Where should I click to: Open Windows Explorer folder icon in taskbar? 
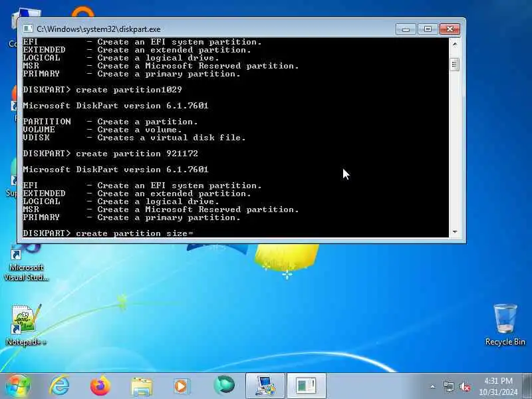[142, 386]
